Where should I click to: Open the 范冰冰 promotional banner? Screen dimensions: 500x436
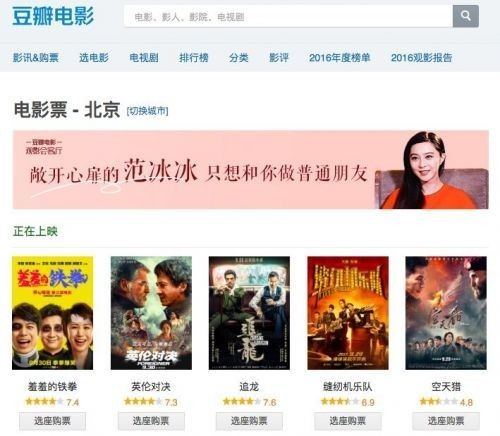pyautogui.click(x=251, y=170)
